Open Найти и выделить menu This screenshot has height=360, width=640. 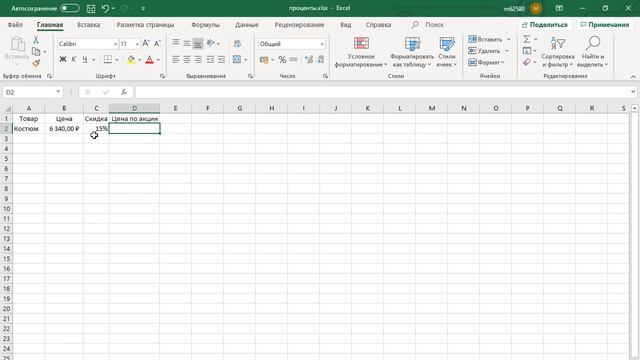click(592, 52)
